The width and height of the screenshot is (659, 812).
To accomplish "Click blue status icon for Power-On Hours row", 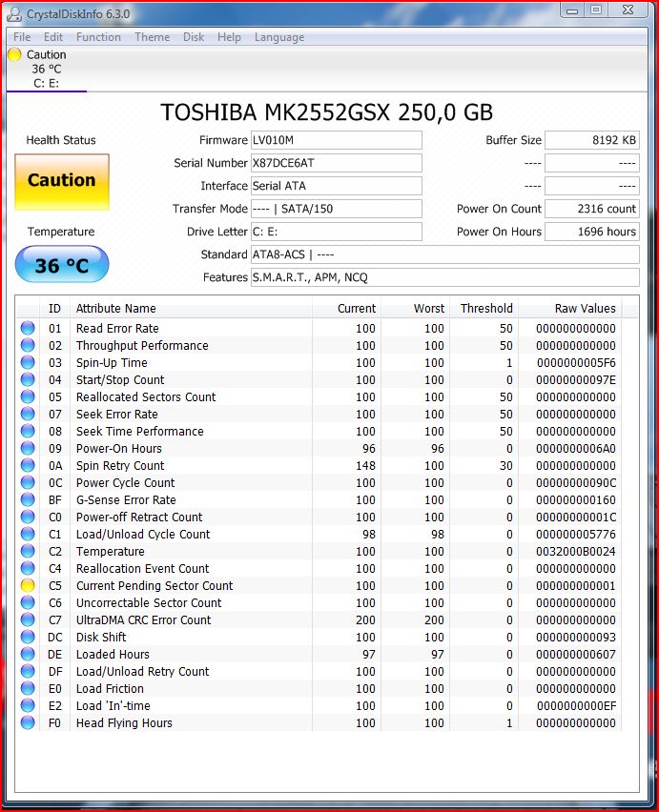I will pyautogui.click(x=28, y=448).
